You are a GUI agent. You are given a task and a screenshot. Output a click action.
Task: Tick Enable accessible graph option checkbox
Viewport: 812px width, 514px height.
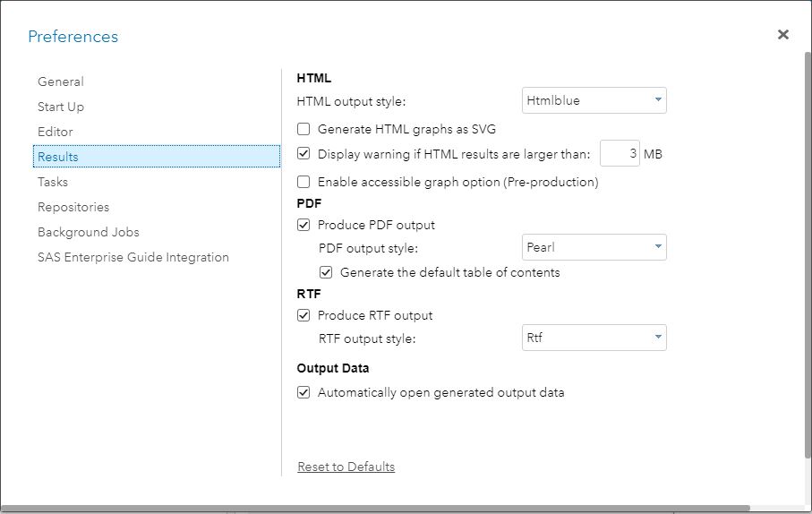coord(303,182)
